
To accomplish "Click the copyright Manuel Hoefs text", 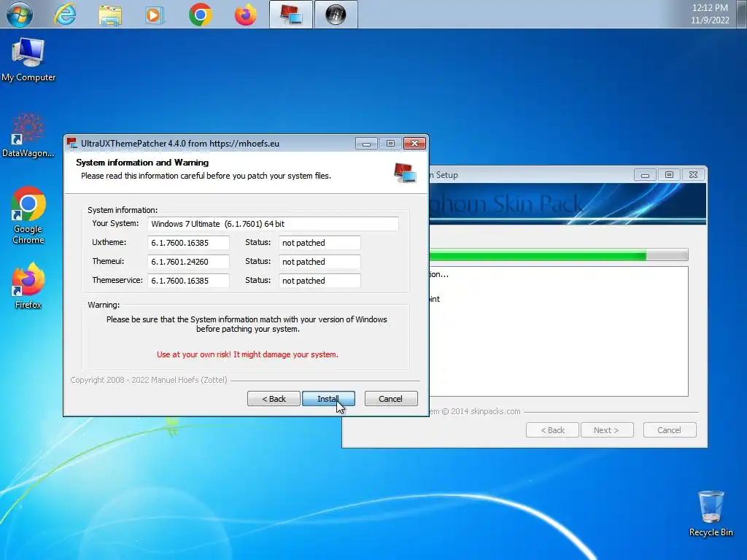I will pos(149,380).
